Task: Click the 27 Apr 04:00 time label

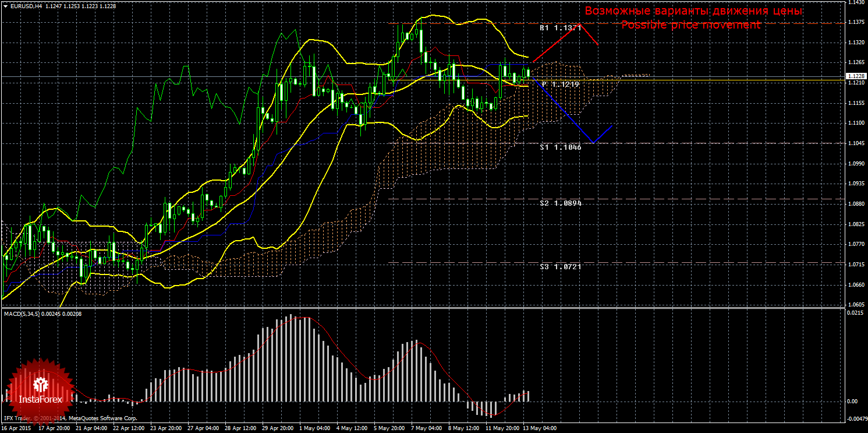Action: (203, 428)
